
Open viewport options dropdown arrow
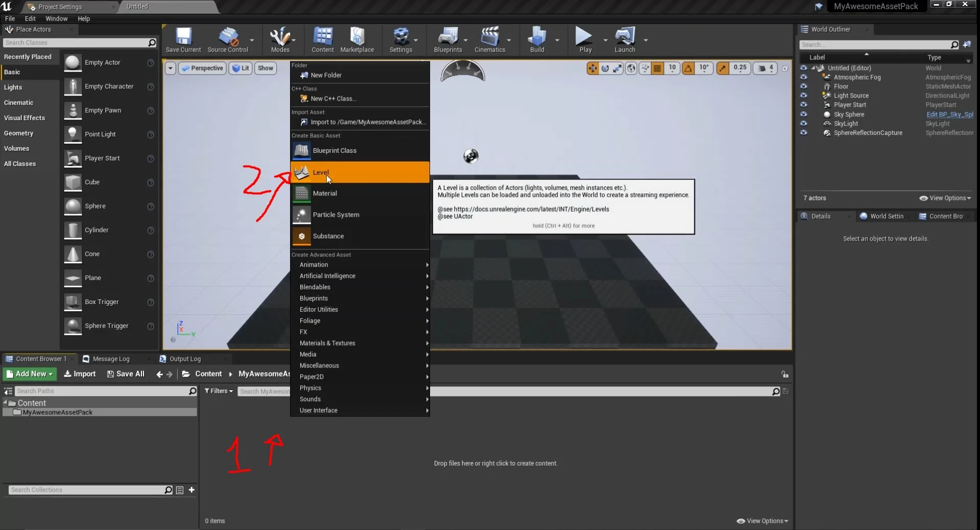171,68
